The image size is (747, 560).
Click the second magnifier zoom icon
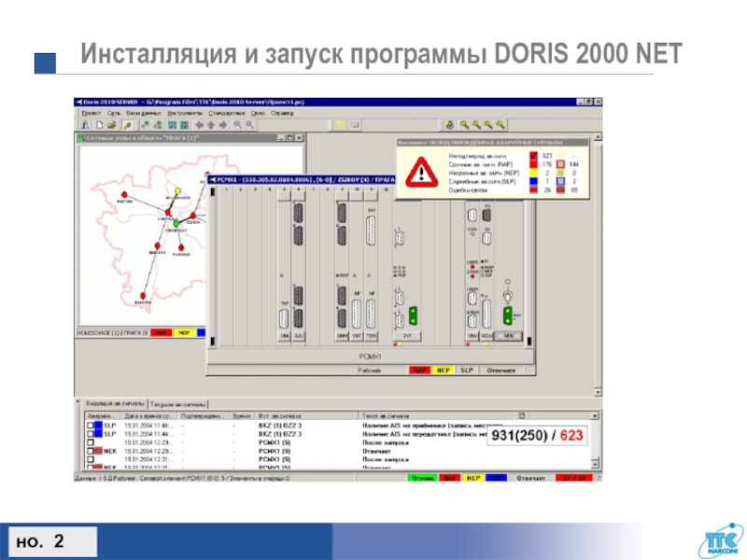[249, 125]
